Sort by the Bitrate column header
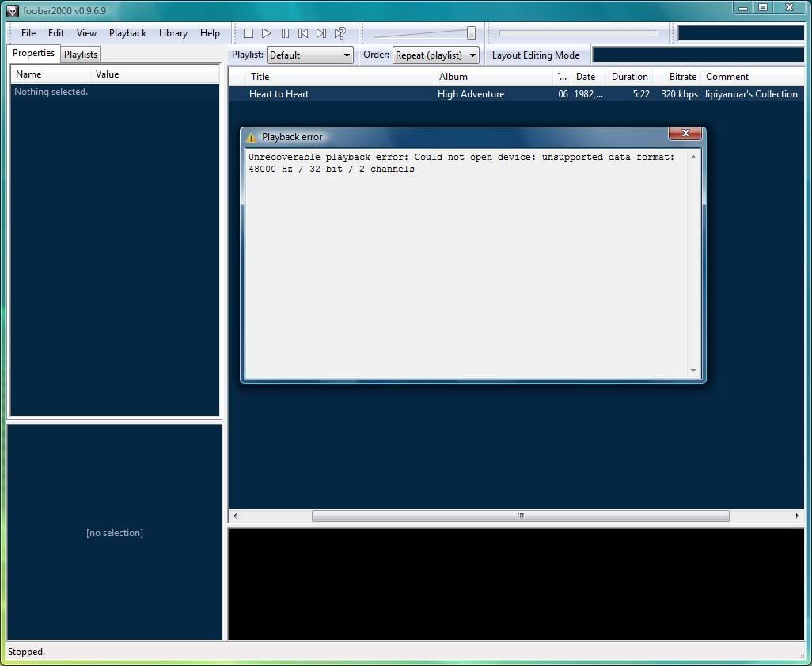 (677, 77)
